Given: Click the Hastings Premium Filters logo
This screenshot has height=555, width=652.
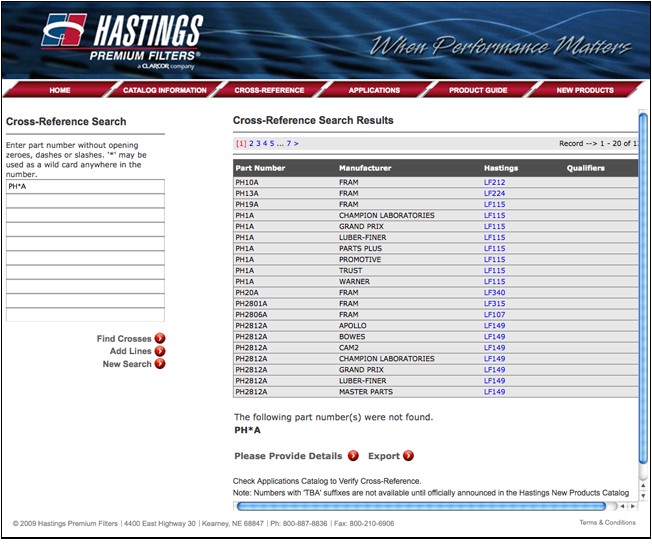Looking at the screenshot, I should (123, 40).
